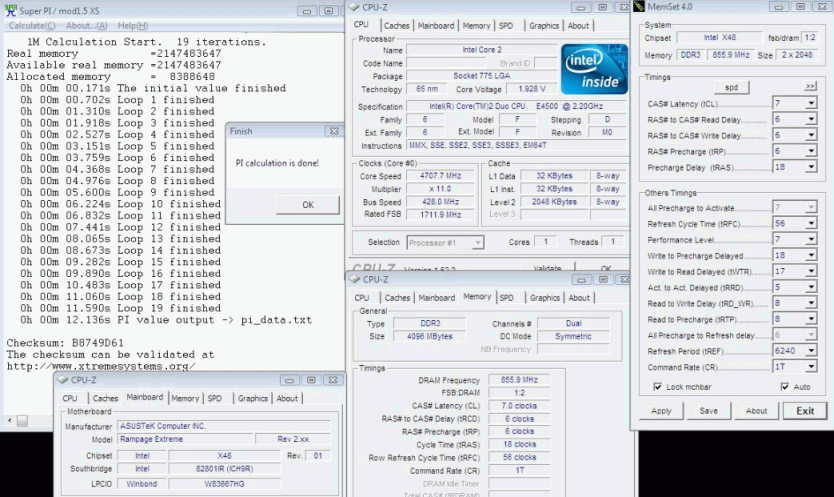Click the Exit button in MemSet
Screen dimensions: 834x497
coord(805,411)
